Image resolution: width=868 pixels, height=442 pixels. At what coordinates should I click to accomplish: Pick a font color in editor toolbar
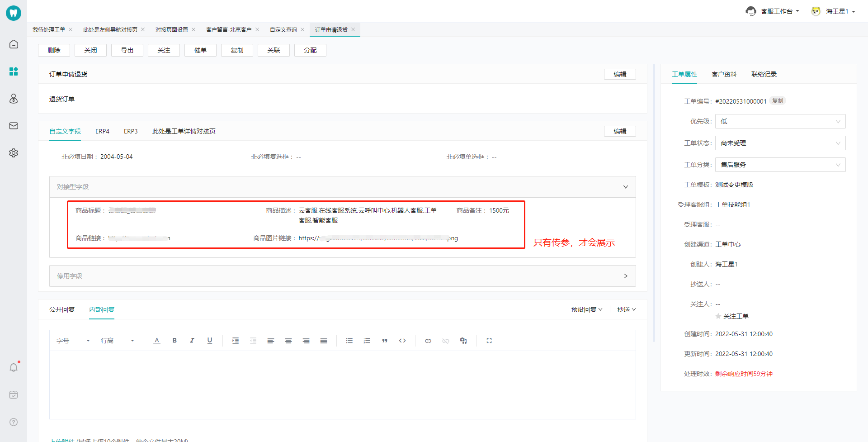click(x=157, y=341)
